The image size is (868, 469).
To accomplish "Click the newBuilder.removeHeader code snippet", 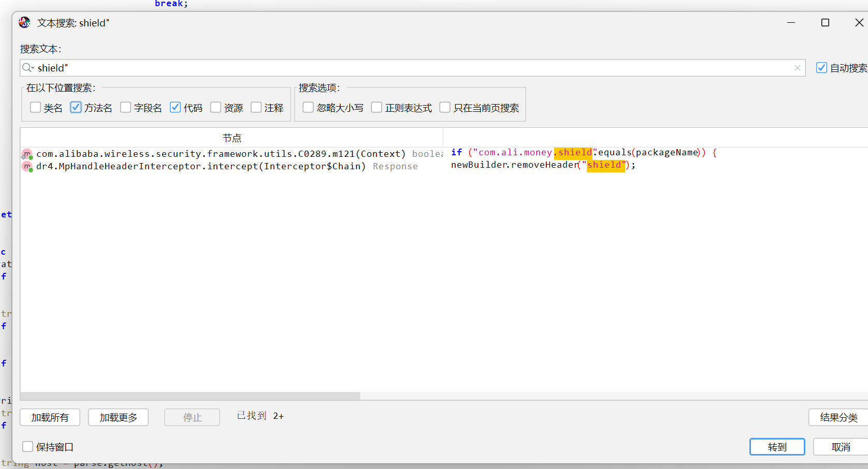I will [543, 165].
